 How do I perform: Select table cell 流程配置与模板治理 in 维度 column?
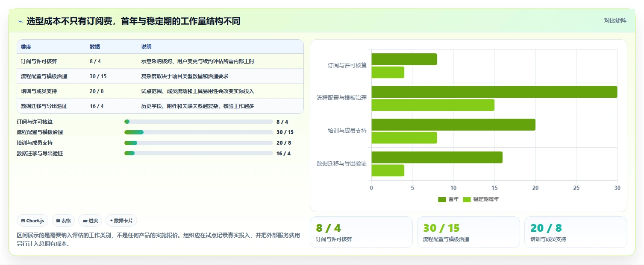[x=44, y=76]
